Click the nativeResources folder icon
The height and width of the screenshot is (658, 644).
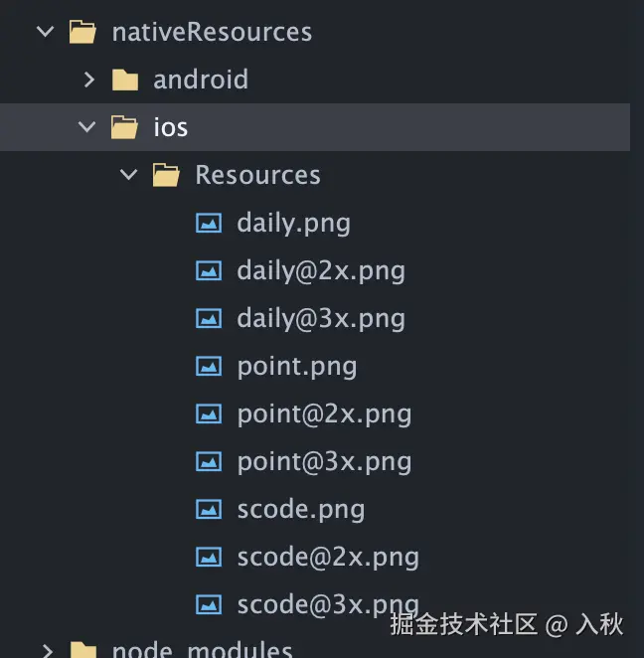pyautogui.click(x=82, y=32)
